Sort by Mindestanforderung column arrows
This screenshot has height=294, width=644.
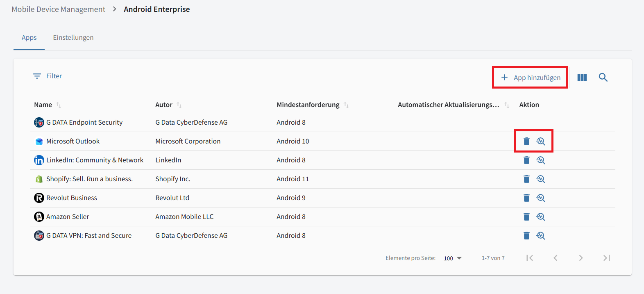click(x=346, y=105)
